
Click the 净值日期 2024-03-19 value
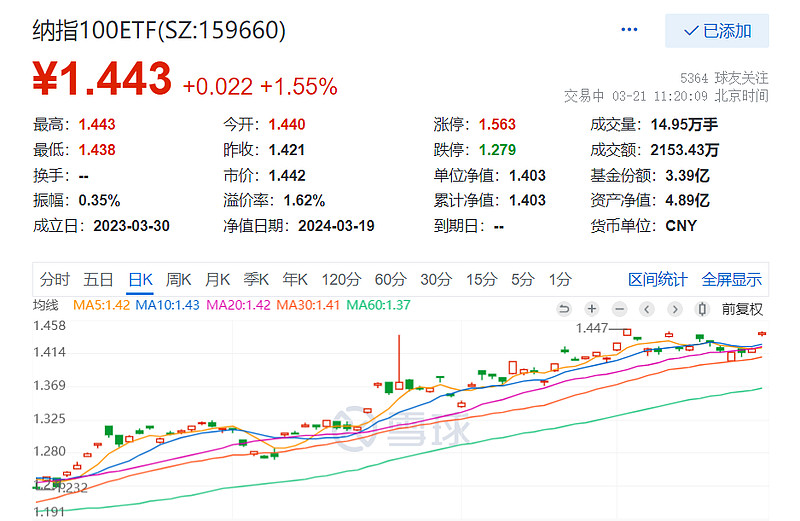336,226
